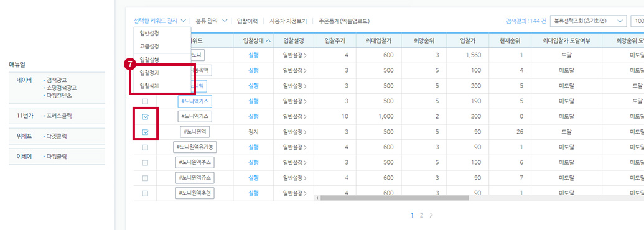Click the #노니원액 keyword tag

point(195,132)
